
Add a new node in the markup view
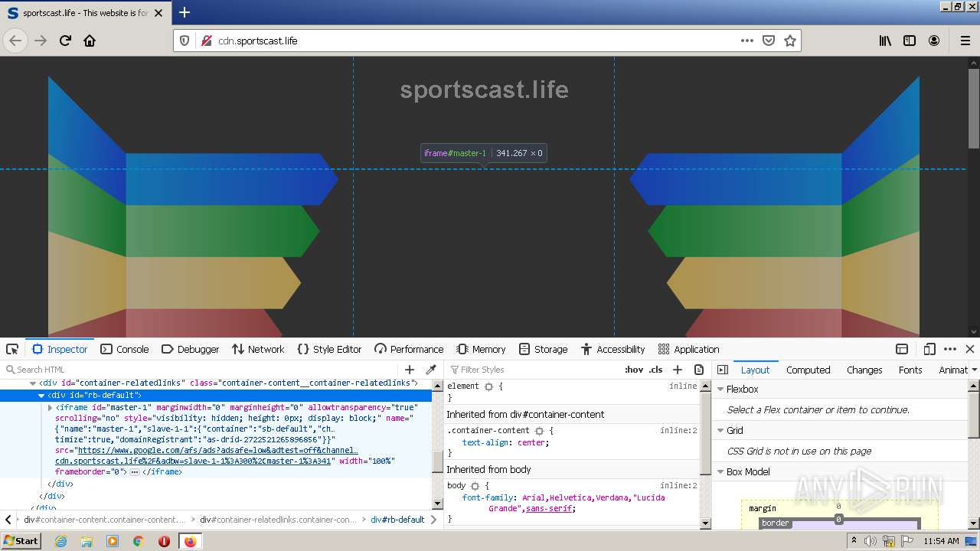[x=410, y=370]
